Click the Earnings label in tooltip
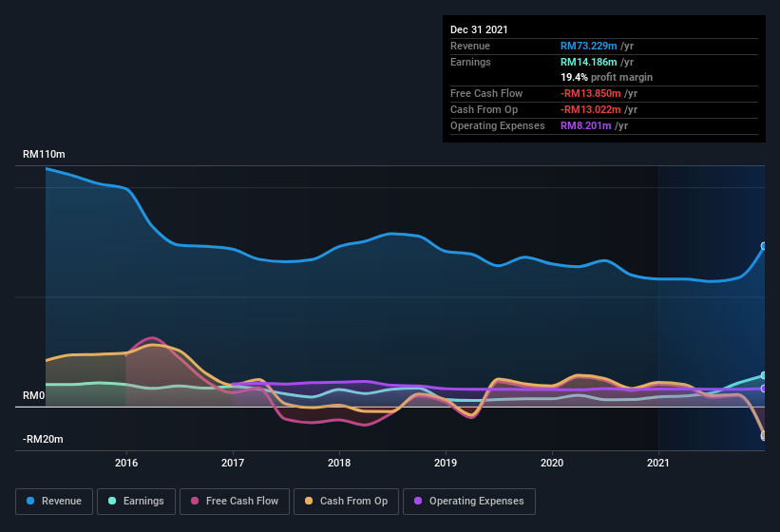Image resolution: width=780 pixels, height=532 pixels. click(470, 62)
